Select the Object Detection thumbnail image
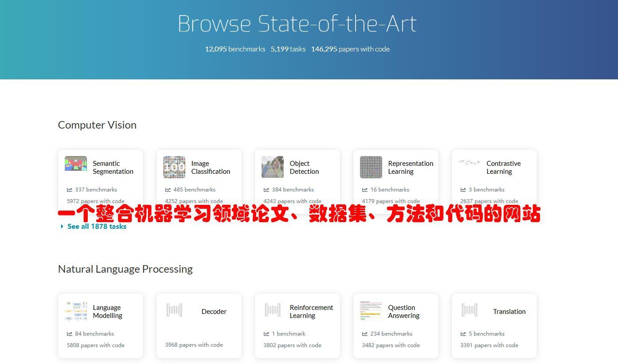 point(273,167)
